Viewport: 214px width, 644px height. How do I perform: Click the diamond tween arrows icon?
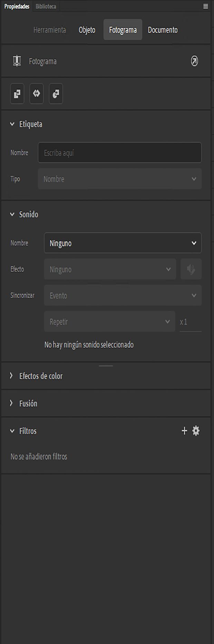36,94
